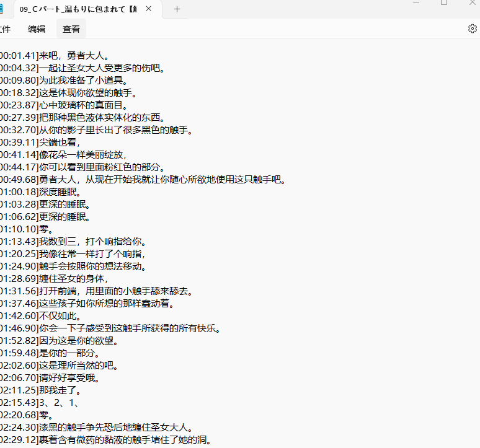Maximize the Notepad window
Viewport: 480px width, 448px height.
click(444, 2)
